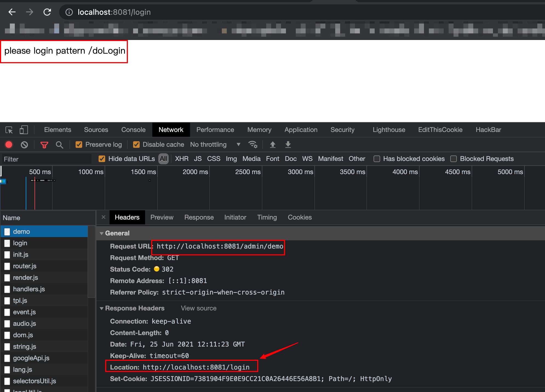The height and width of the screenshot is (392, 545).
Task: Switch to the Console tab
Action: click(x=133, y=130)
